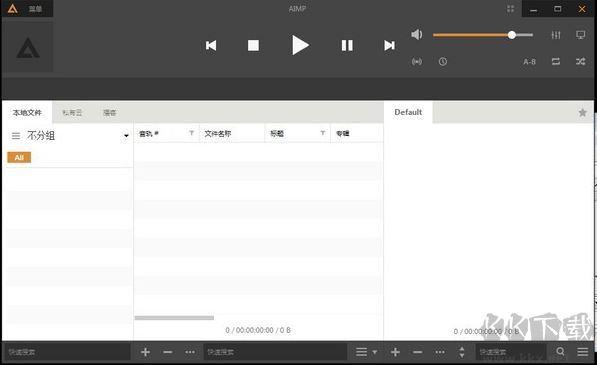Open the scheduler clock icon
Screen dimensions: 597x365
442,62
